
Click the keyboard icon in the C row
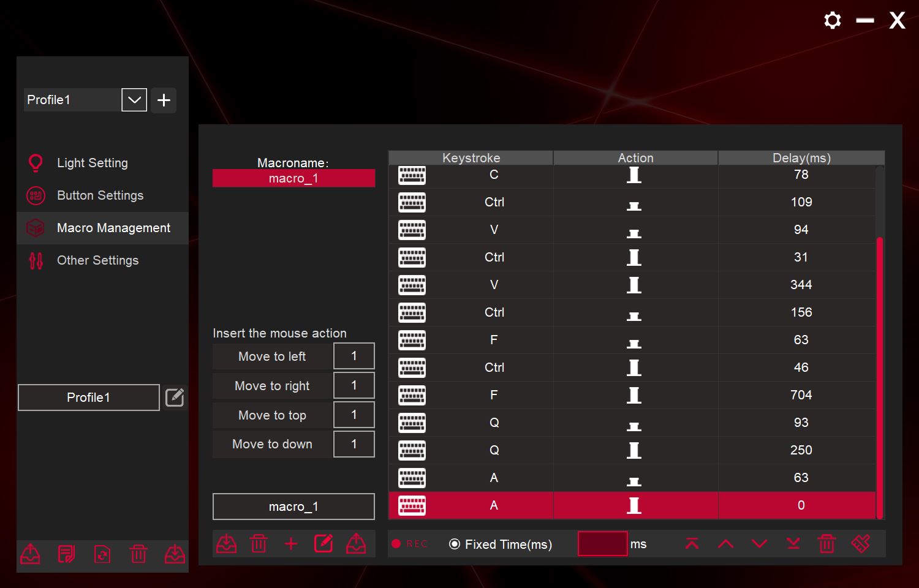tap(412, 175)
